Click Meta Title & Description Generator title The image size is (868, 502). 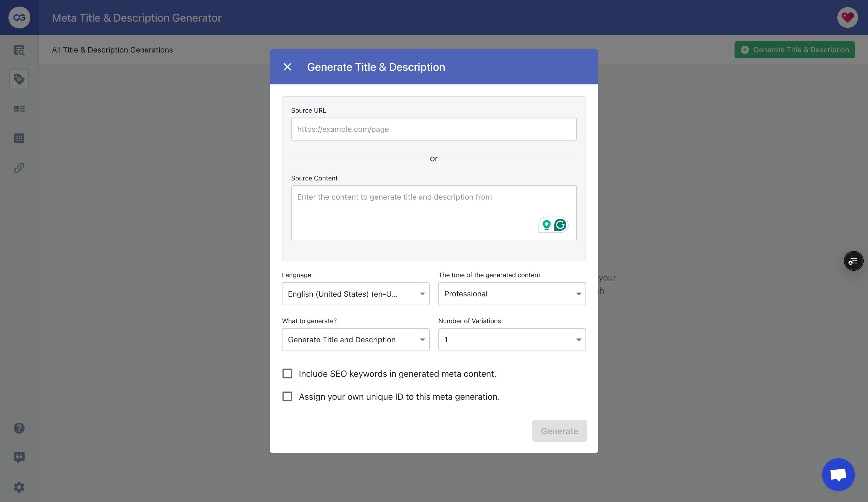pos(136,17)
